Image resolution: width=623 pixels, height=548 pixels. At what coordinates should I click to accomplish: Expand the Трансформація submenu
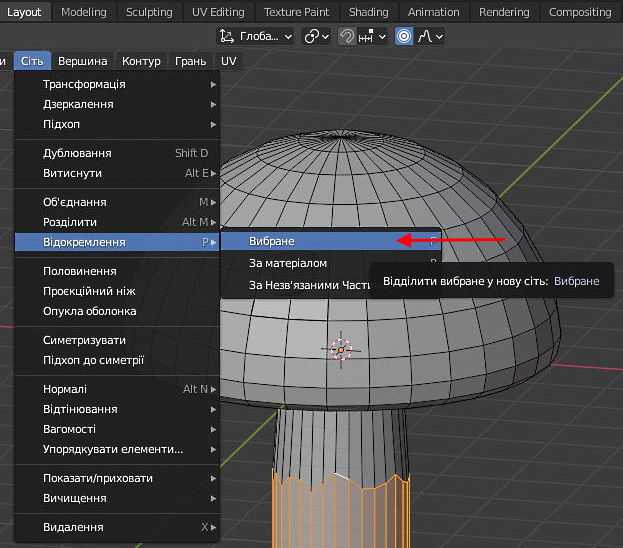pyautogui.click(x=117, y=84)
